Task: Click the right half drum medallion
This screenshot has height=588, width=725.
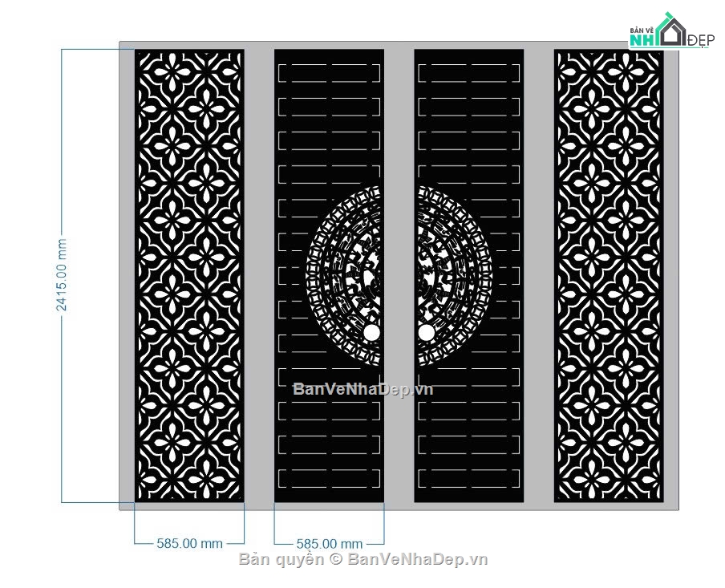Action: click(455, 276)
